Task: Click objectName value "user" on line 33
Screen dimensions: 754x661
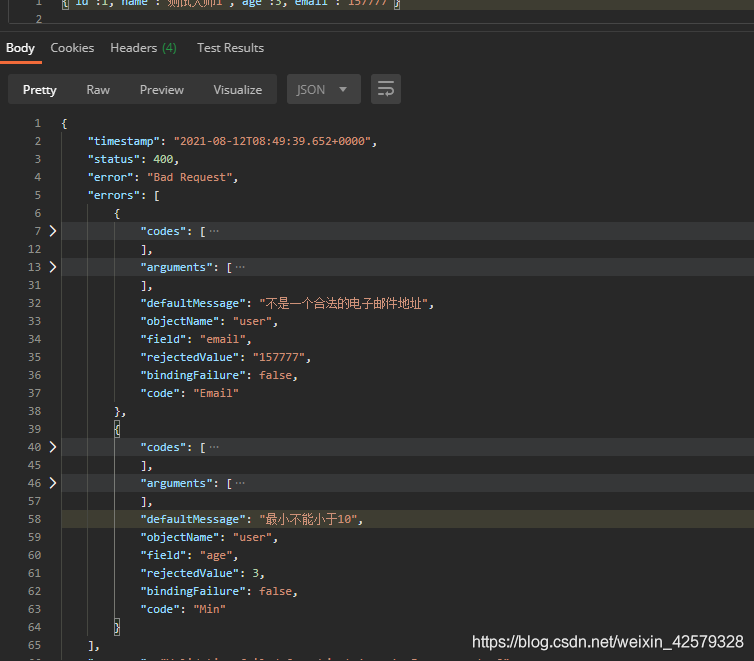Action: [x=252, y=321]
